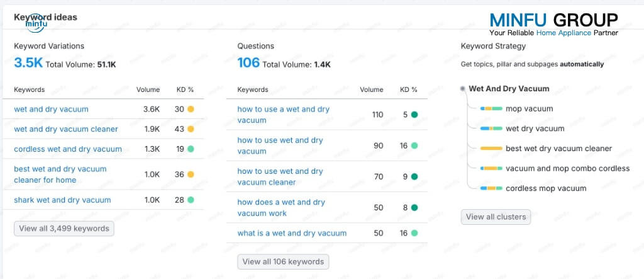Click the 'Keyword ideas' panel title

45,17
